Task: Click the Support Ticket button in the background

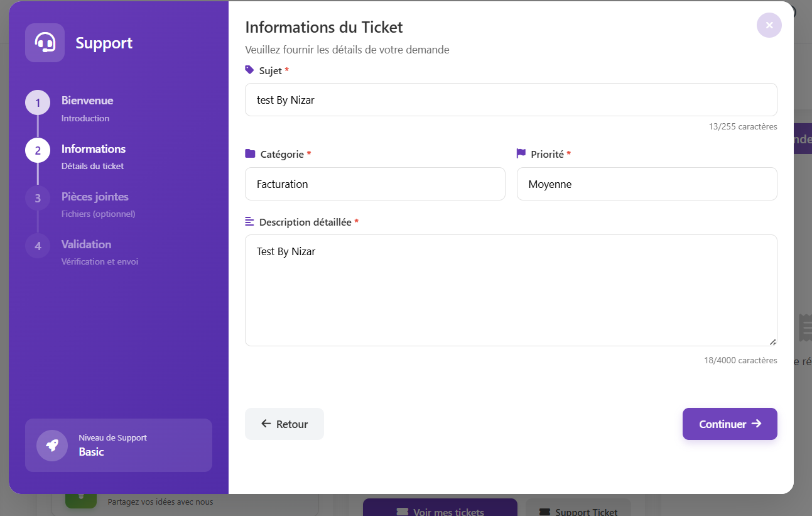Action: pyautogui.click(x=578, y=510)
